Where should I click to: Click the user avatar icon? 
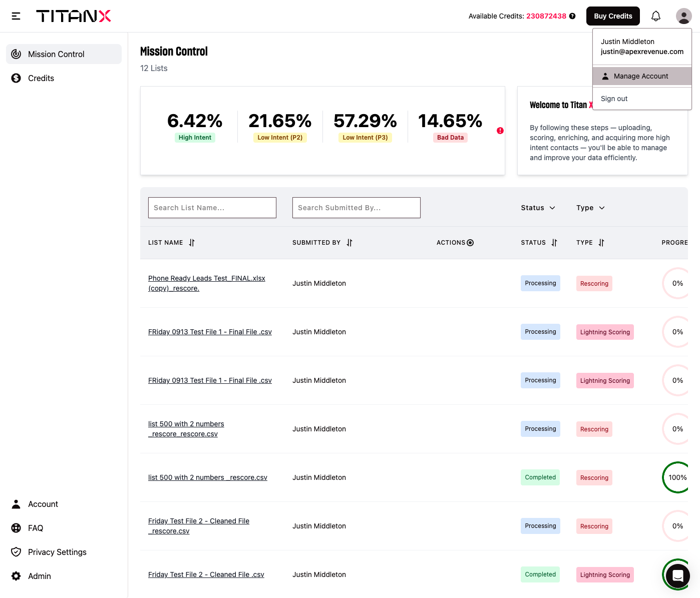(684, 16)
